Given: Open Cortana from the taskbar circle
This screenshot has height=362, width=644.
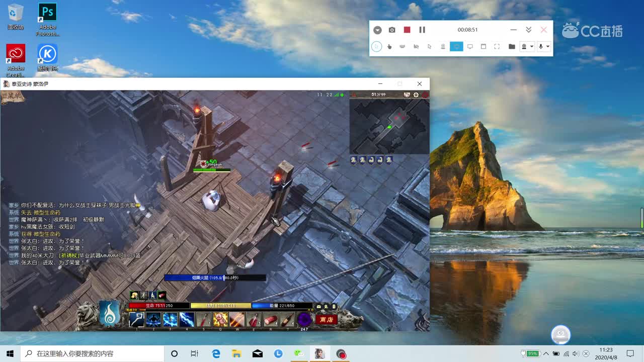Looking at the screenshot, I should tap(174, 353).
